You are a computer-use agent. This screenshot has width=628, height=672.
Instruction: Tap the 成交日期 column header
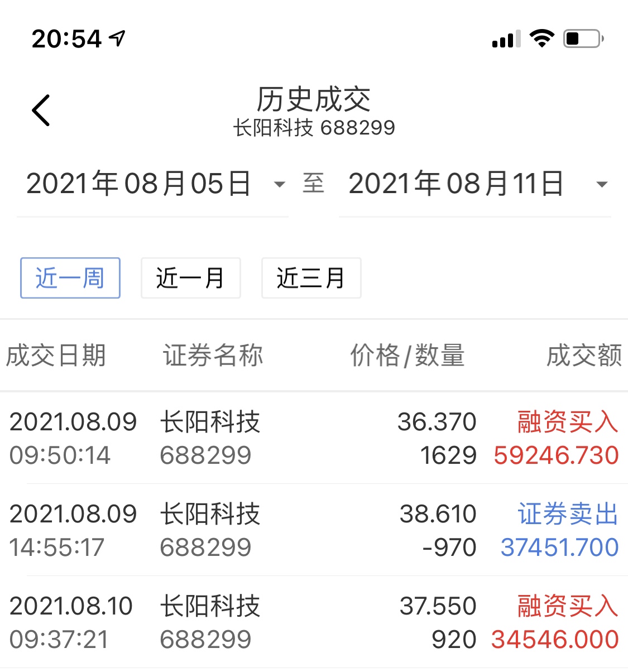(x=56, y=356)
